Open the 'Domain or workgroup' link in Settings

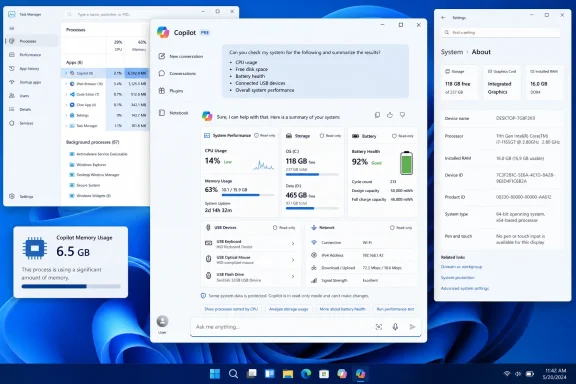pyautogui.click(x=461, y=267)
